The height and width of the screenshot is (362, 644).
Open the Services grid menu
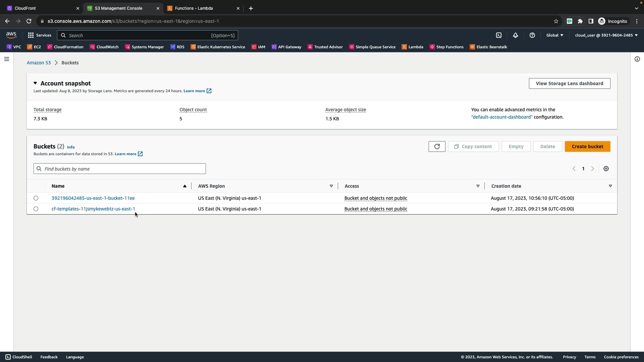click(x=40, y=35)
